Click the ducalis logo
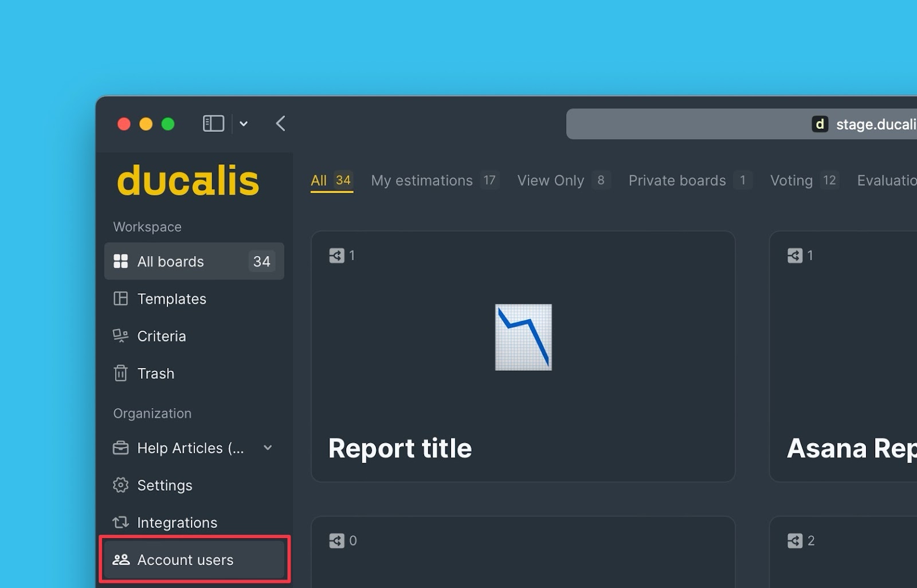This screenshot has width=917, height=588. pos(188,181)
